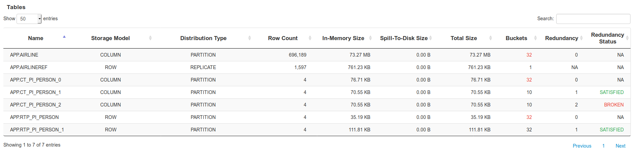
Task: Click the Spill-To-Disk Size sort arrows icon
Action: pos(430,38)
